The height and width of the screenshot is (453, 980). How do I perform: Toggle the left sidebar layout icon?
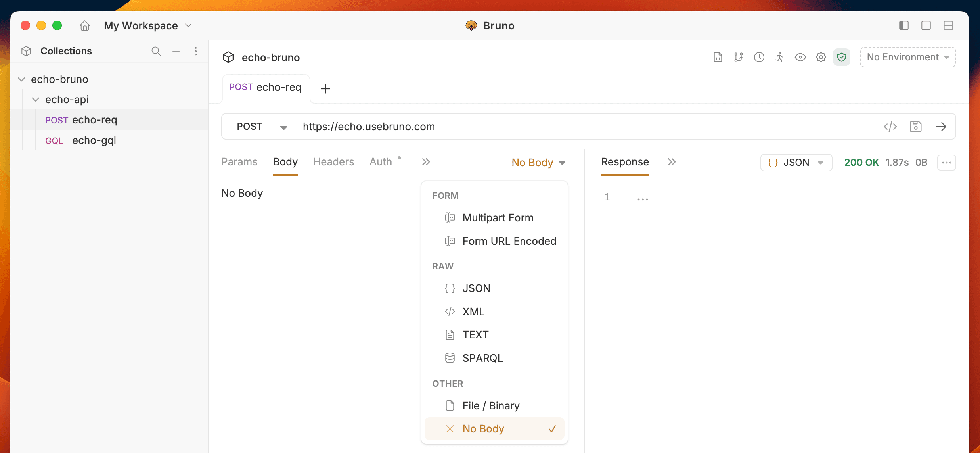[x=903, y=26]
